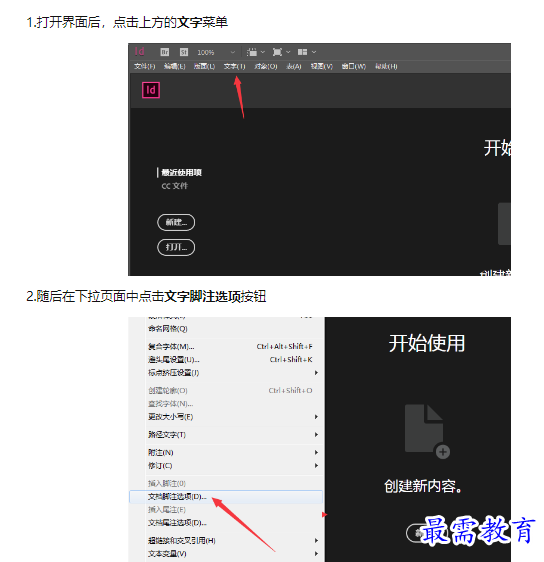Choose 文档脚注选项(D)... menu entry
The image size is (544, 562).
click(x=226, y=497)
